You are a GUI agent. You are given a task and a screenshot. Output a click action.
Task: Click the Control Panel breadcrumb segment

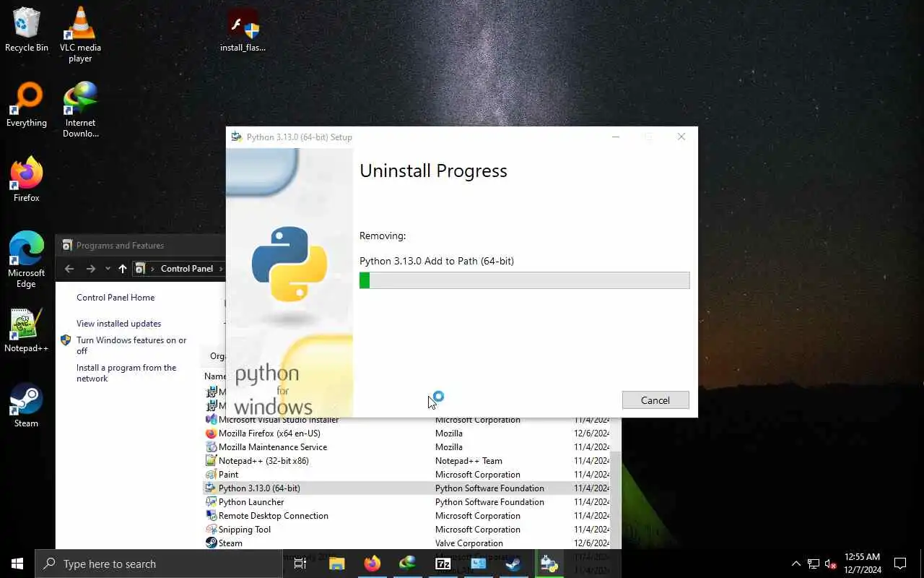pyautogui.click(x=187, y=269)
